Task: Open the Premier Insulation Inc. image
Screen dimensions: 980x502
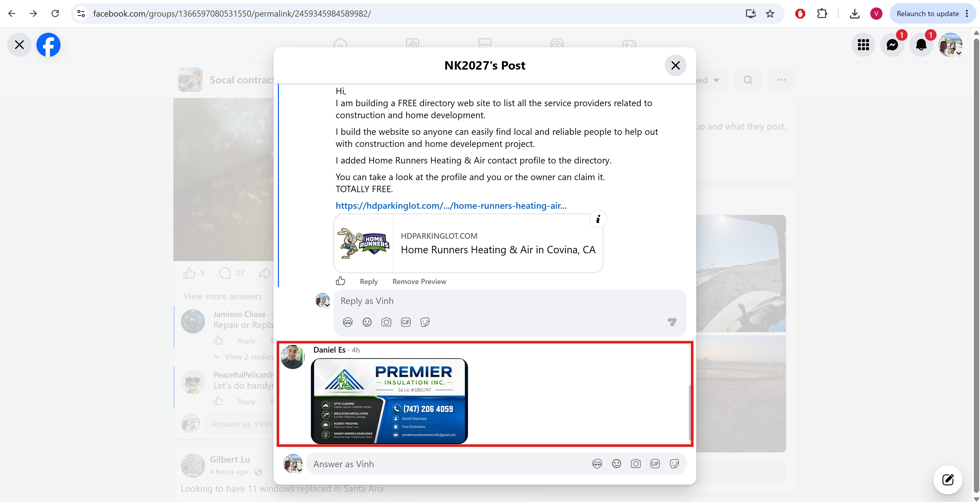Action: click(x=389, y=401)
